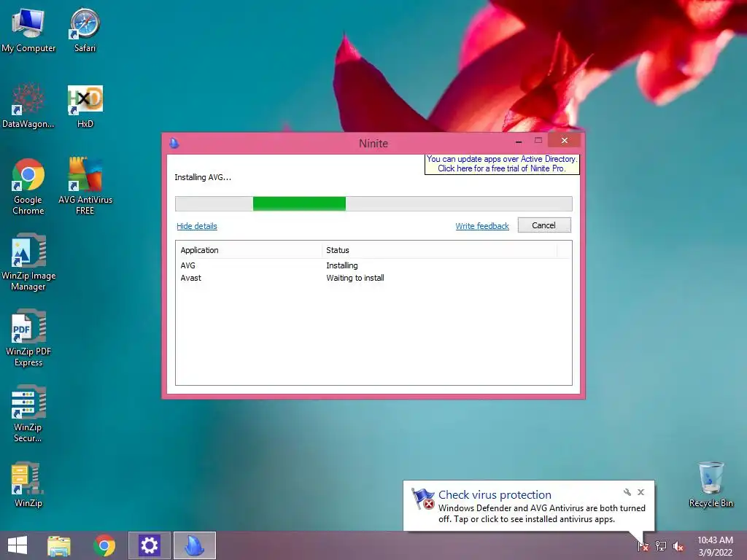Click the Windows Start button
Viewport: 747px width, 560px height.
coord(18,545)
